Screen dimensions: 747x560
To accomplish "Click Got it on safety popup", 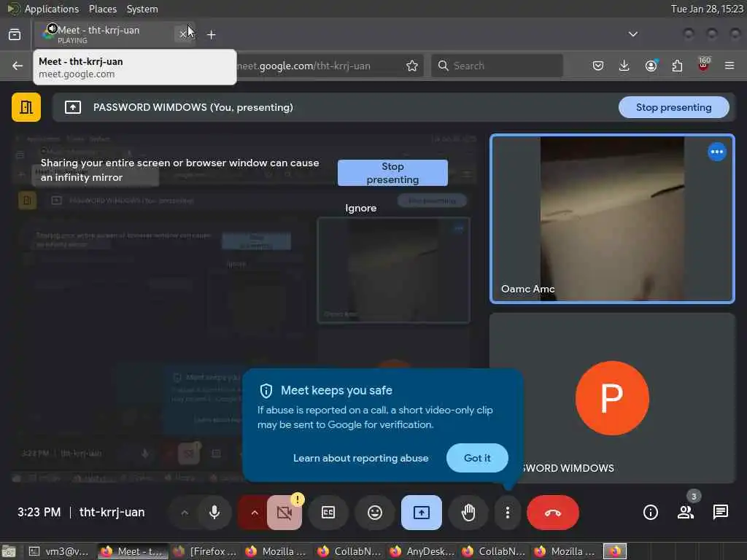I will point(477,458).
